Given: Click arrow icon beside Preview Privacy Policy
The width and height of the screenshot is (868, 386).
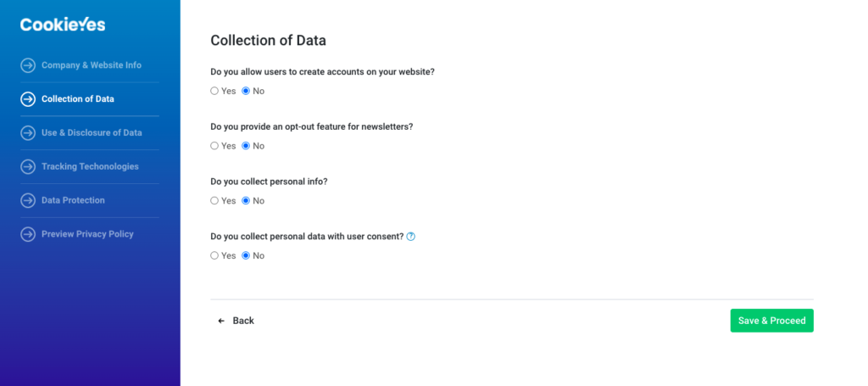Looking at the screenshot, I should click(28, 234).
